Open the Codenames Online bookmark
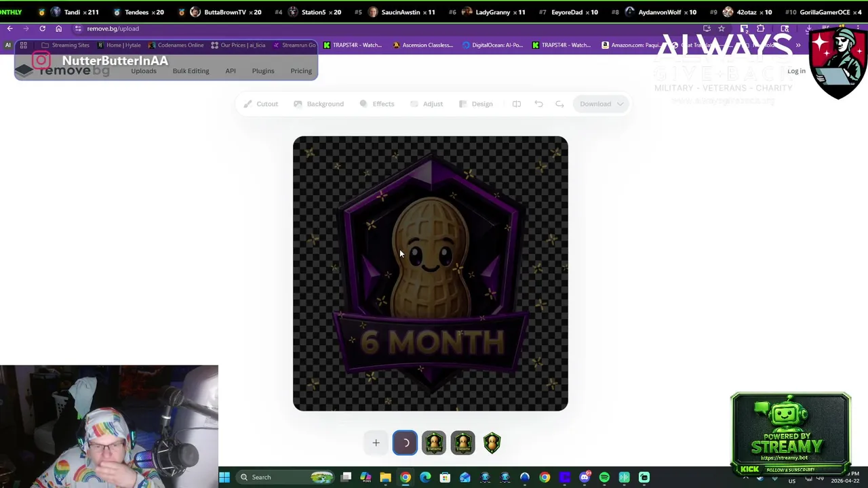This screenshot has height=488, width=868. [176, 45]
